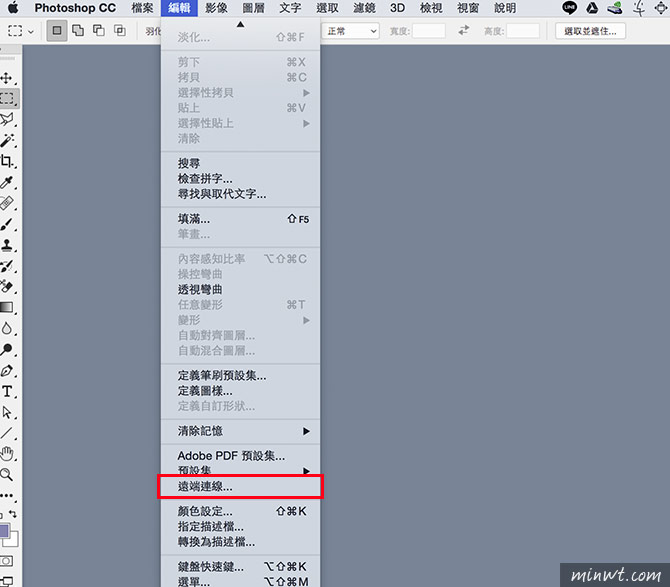The width and height of the screenshot is (670, 587).
Task: Select the History Brush tool
Action: [x=7, y=266]
